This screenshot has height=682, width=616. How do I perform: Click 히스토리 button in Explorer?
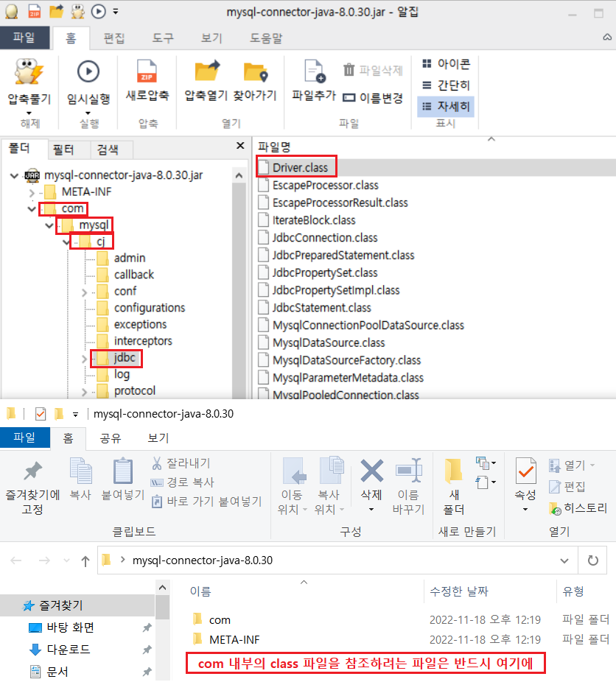click(x=578, y=508)
